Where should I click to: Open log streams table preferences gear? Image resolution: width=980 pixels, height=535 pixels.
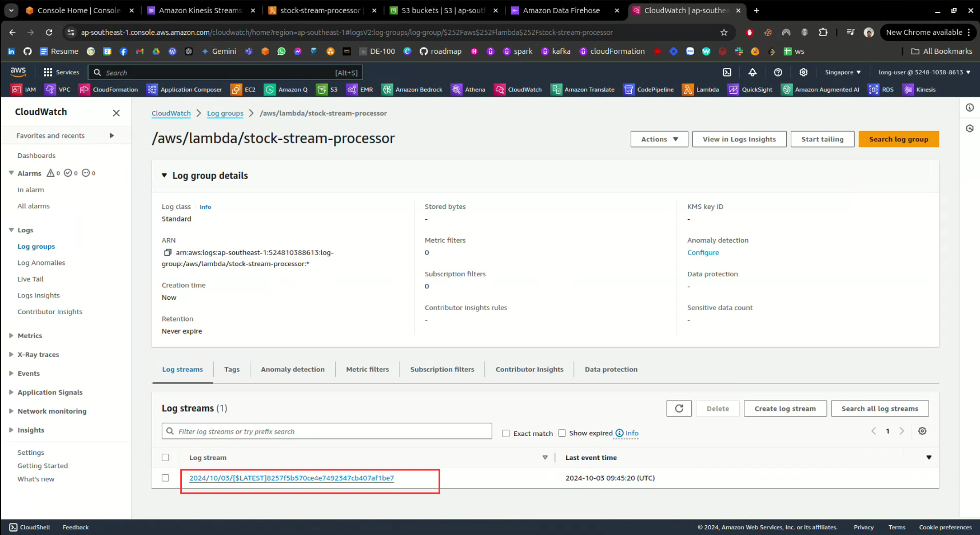click(922, 431)
